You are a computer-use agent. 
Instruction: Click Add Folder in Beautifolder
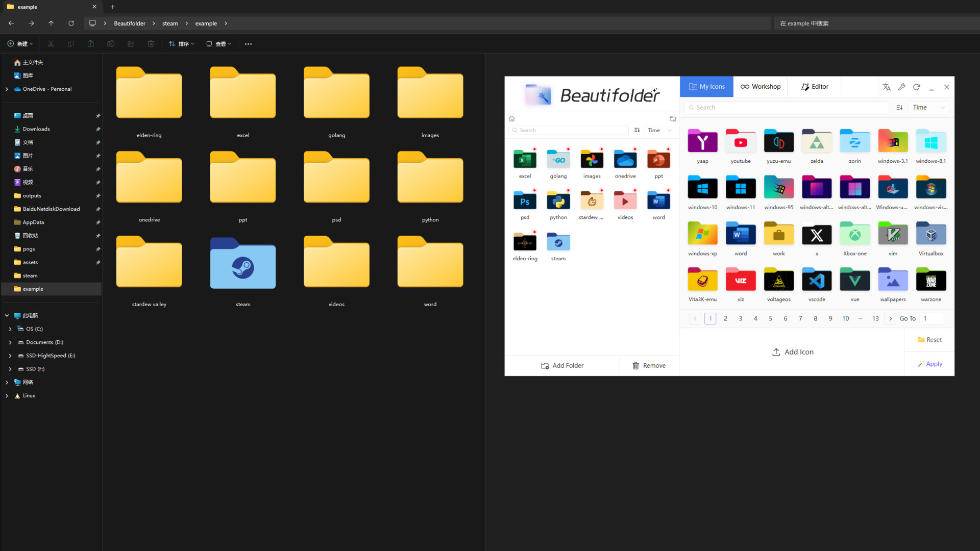coord(562,365)
